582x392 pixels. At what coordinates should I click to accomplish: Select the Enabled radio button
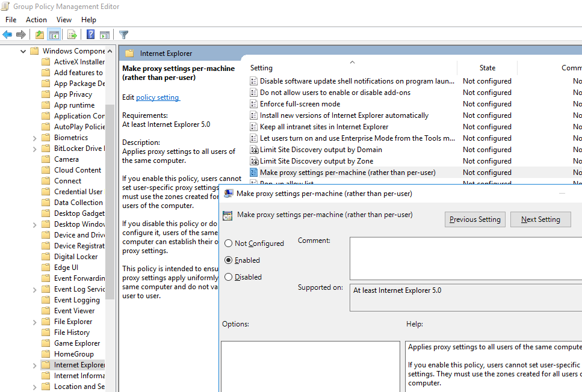229,260
